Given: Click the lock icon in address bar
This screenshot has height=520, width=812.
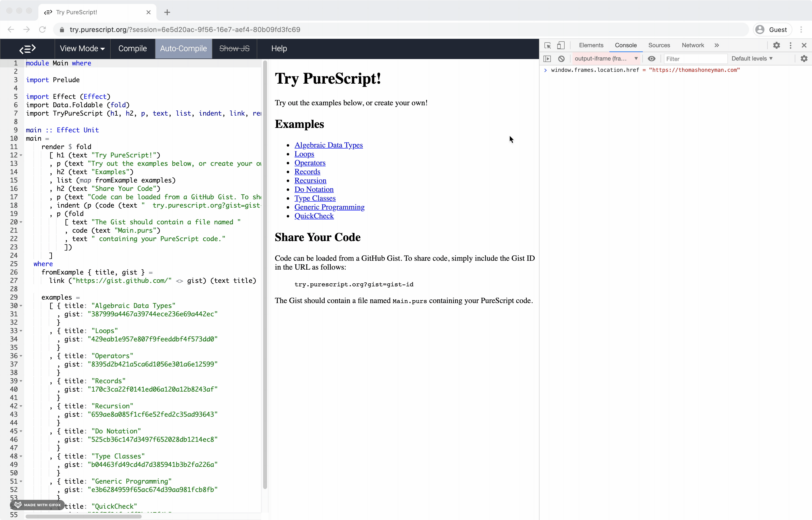Looking at the screenshot, I should pyautogui.click(x=62, y=30).
